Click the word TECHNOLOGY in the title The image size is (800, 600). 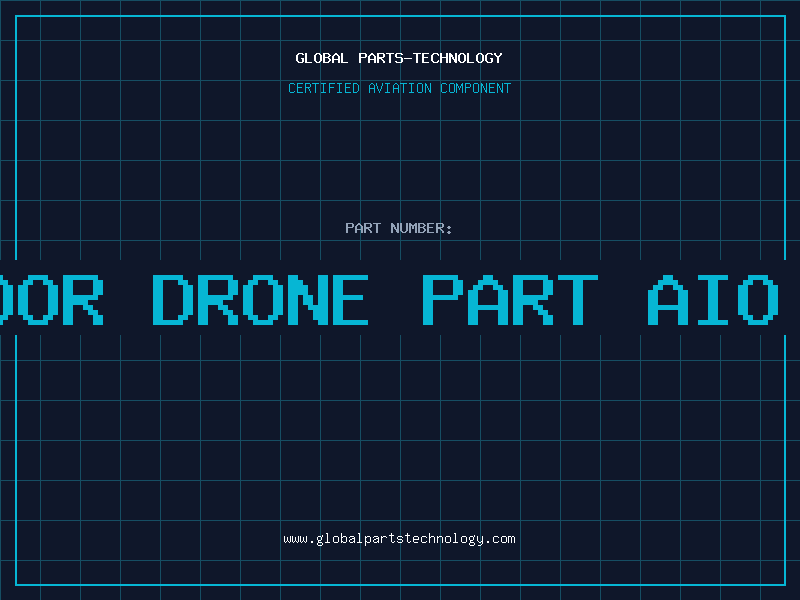[x=458, y=58]
